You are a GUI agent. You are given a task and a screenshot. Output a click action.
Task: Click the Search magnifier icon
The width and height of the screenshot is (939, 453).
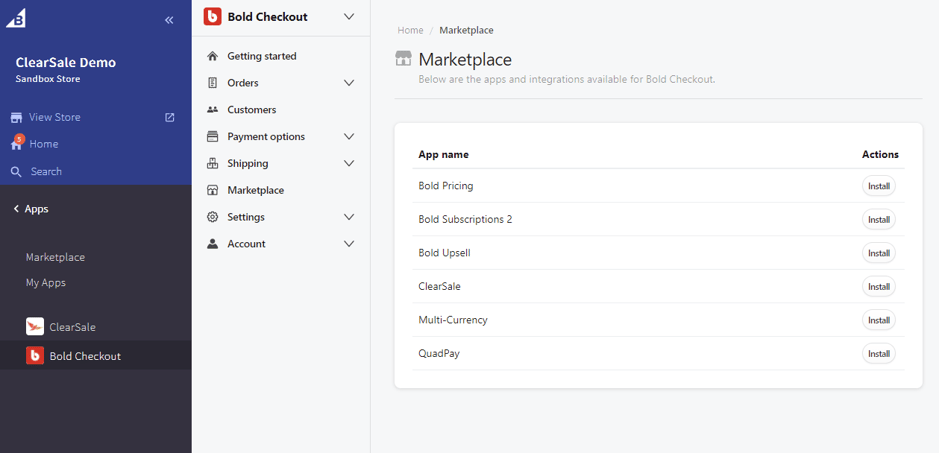[x=16, y=172]
